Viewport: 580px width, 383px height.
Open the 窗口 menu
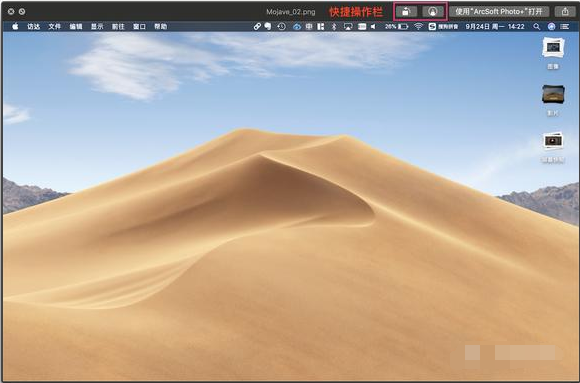pos(139,26)
